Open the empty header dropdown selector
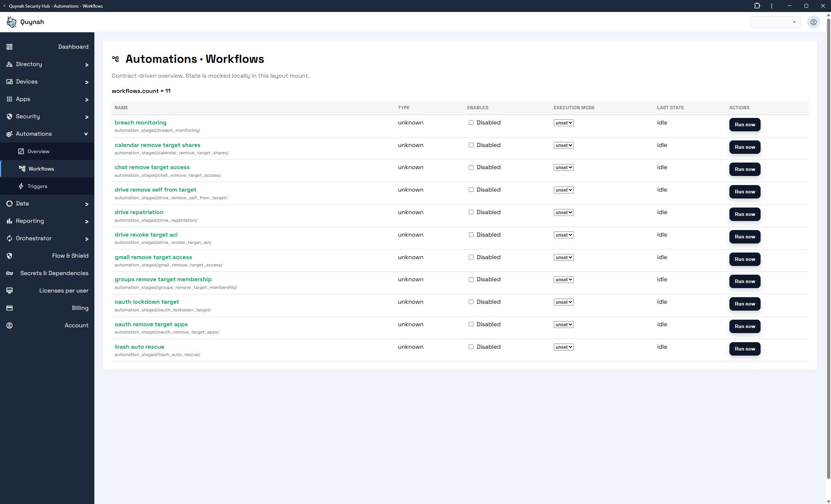The width and height of the screenshot is (831, 504). (775, 22)
